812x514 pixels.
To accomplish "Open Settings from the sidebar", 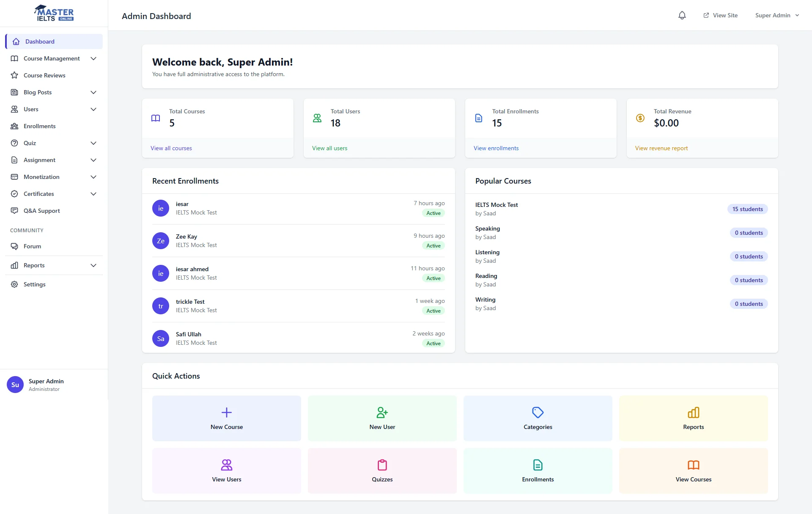I will (54, 284).
